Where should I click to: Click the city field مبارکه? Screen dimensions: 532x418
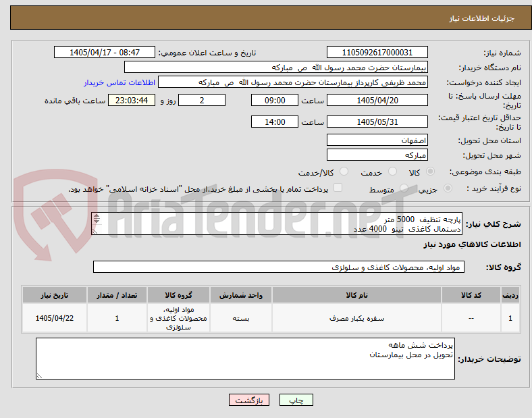pyautogui.click(x=377, y=155)
